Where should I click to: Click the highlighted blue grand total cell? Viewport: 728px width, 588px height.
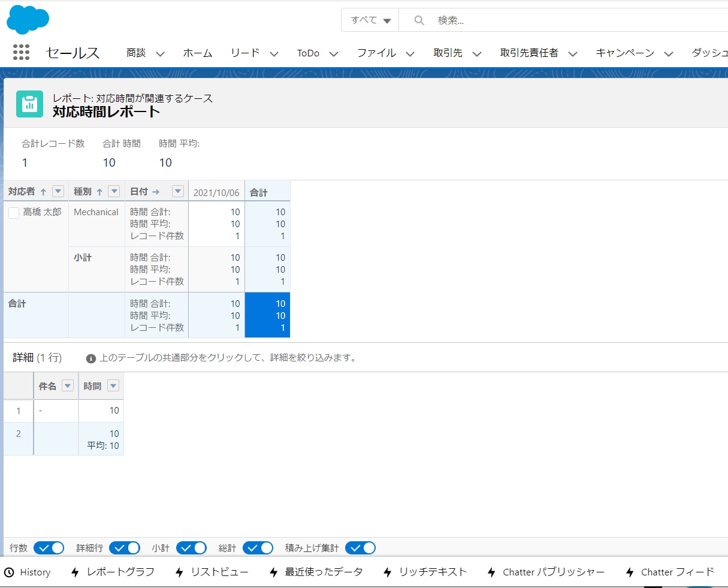point(267,315)
